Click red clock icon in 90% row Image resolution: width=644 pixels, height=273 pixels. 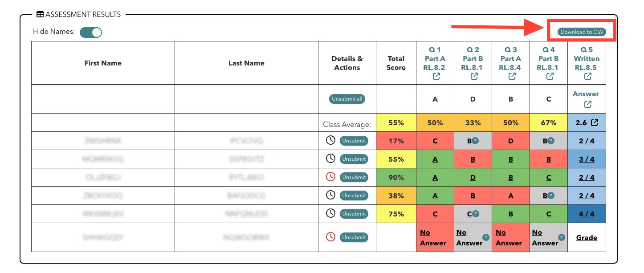(x=330, y=177)
